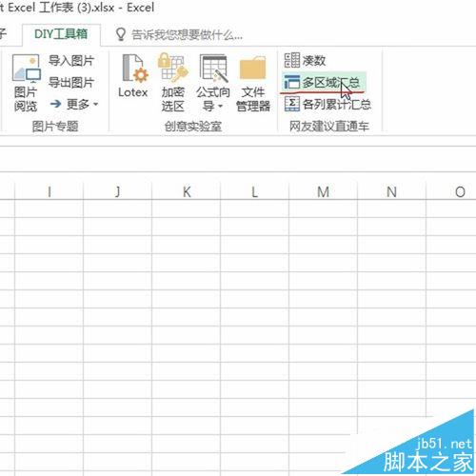Click the first cell under column K
The width and height of the screenshot is (476, 476).
[x=187, y=208]
